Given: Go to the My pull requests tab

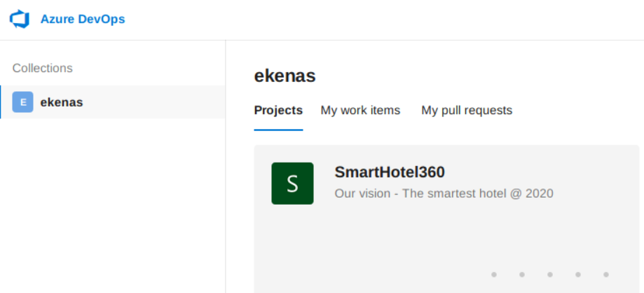Looking at the screenshot, I should point(467,110).
